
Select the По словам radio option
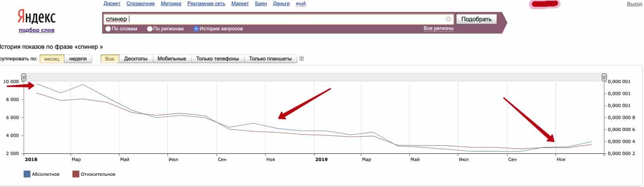[x=108, y=29]
